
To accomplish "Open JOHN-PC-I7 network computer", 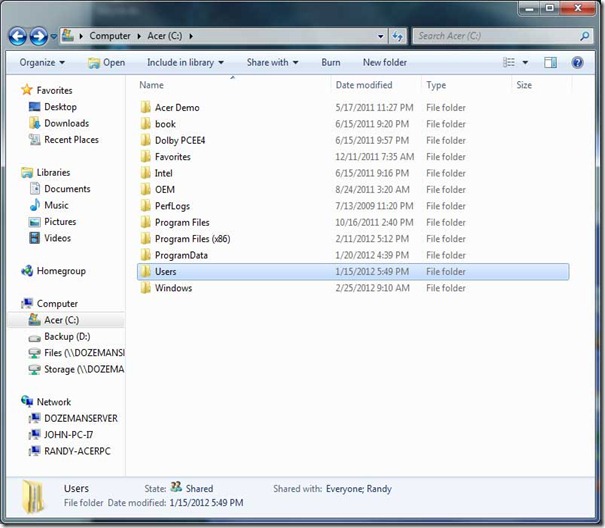I will coord(68,435).
